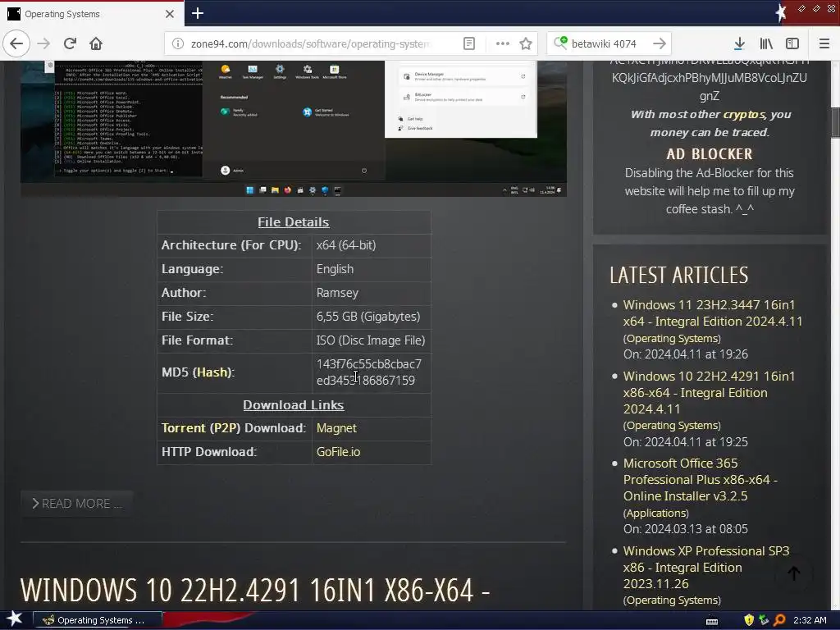The image size is (840, 630).
Task: Close the Operating Systems tab
Action: pyautogui.click(x=170, y=14)
